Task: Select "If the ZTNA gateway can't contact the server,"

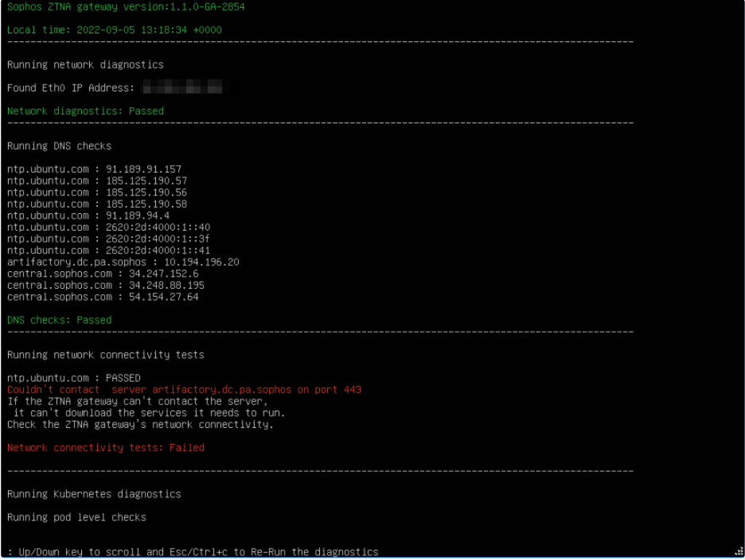Action: point(138,402)
